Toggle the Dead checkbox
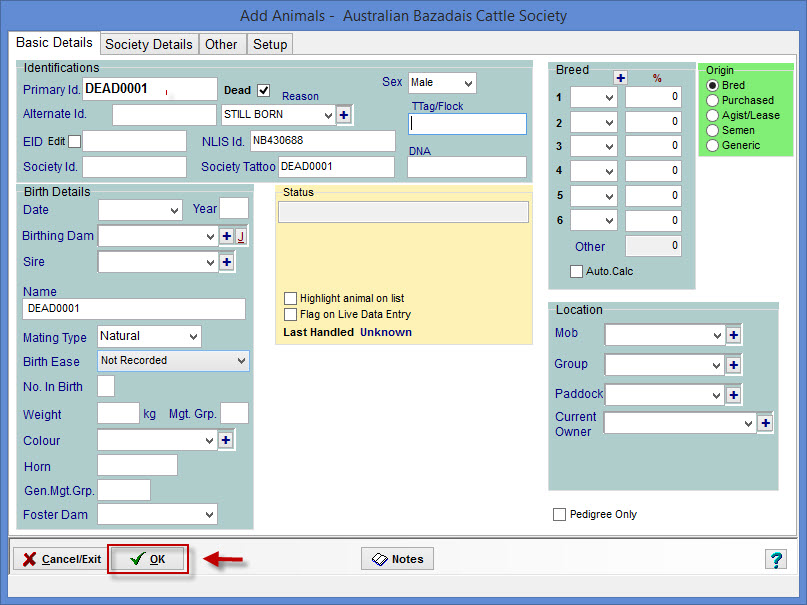This screenshot has height=605, width=807. point(264,90)
